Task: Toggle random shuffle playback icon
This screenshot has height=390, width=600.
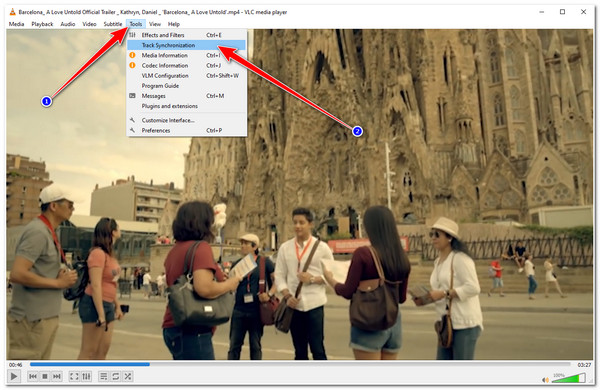Action: pos(128,377)
